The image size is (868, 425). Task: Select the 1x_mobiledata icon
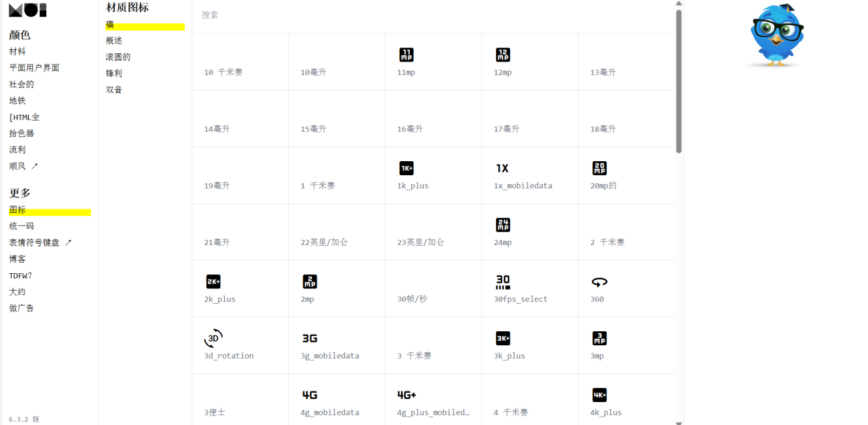click(x=502, y=168)
